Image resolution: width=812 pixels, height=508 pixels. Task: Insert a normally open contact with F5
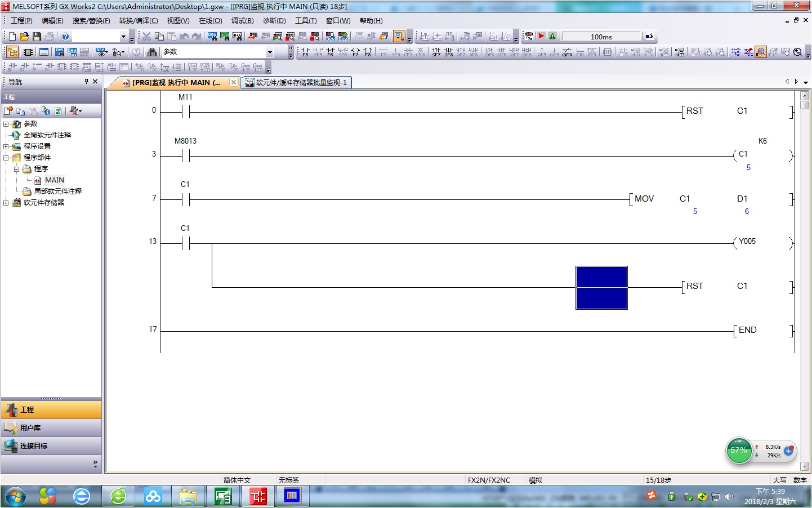(305, 52)
